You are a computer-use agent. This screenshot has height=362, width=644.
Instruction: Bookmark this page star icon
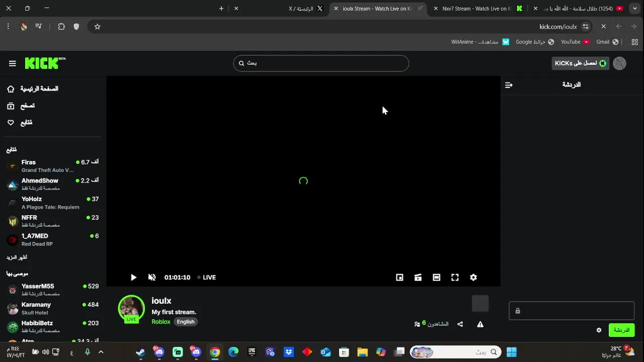98,27
